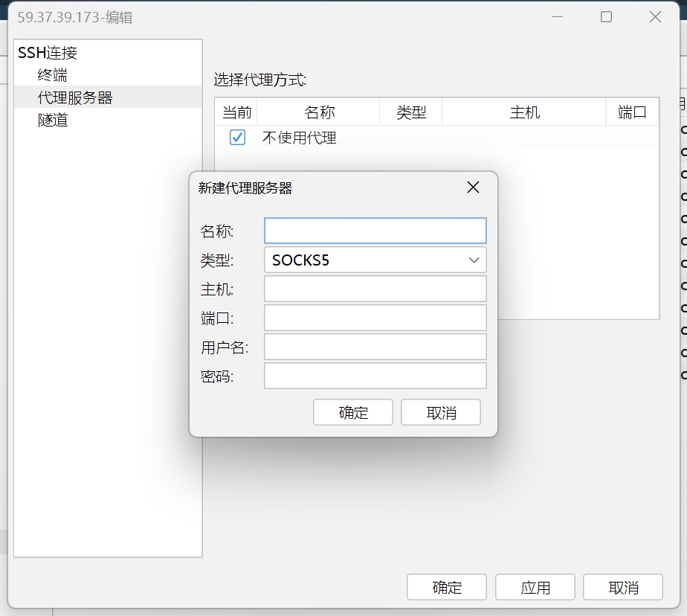
Task: Confirm the new proxy with 确定
Action: [x=352, y=411]
